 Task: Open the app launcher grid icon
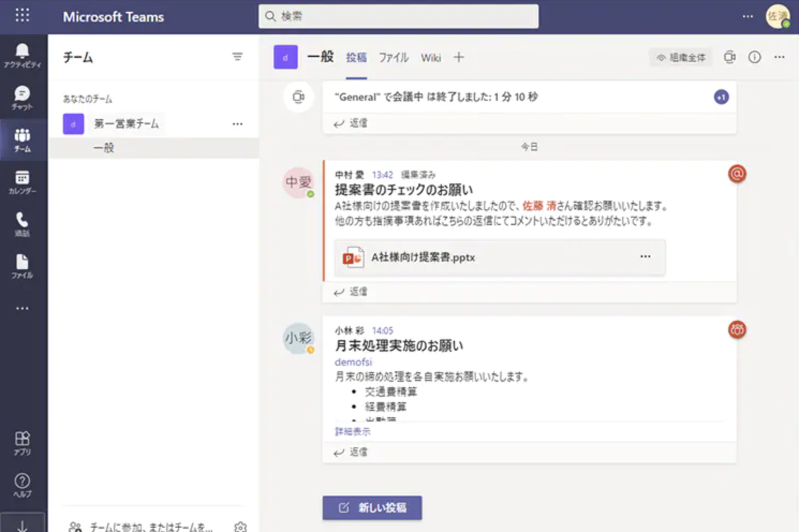23,15
